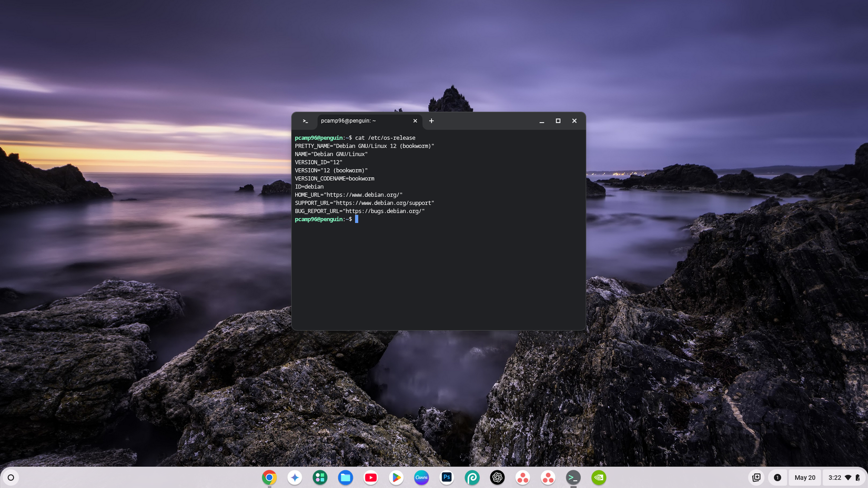Image resolution: width=868 pixels, height=488 pixels.
Task: Launch Photoshop from the shelf
Action: (447, 477)
